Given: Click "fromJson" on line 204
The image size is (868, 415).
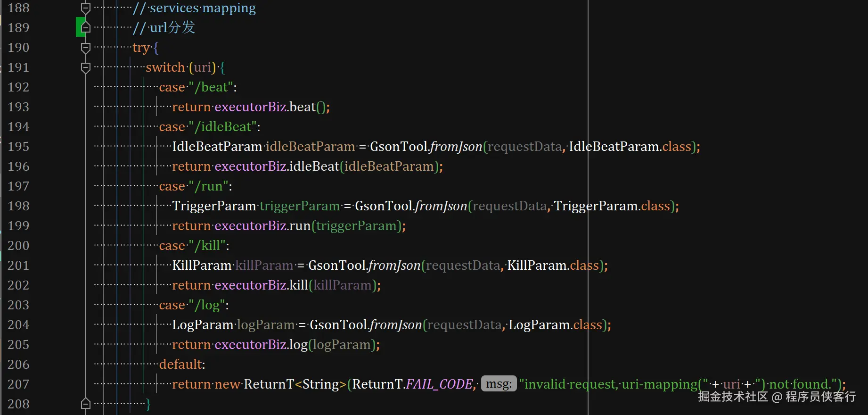Looking at the screenshot, I should (396, 325).
